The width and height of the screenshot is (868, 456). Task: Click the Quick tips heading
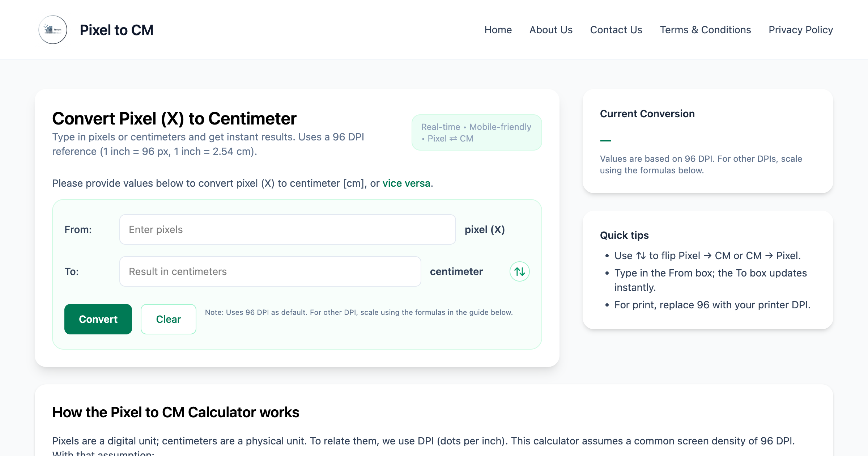[x=624, y=235]
